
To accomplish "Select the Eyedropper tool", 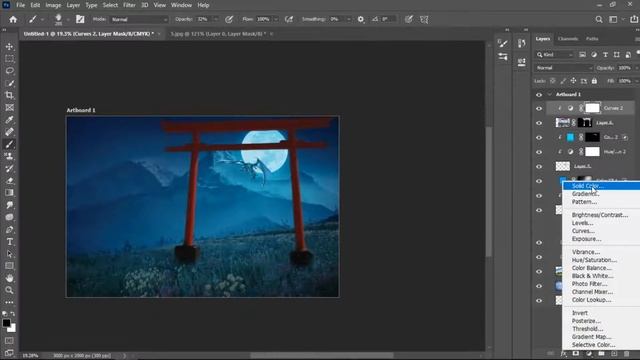I will (x=9, y=120).
